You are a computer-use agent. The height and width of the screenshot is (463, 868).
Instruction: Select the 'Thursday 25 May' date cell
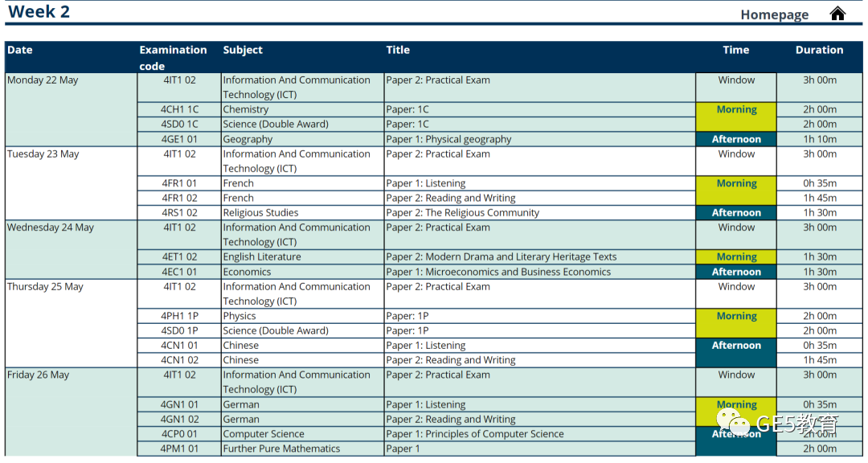[x=71, y=323]
